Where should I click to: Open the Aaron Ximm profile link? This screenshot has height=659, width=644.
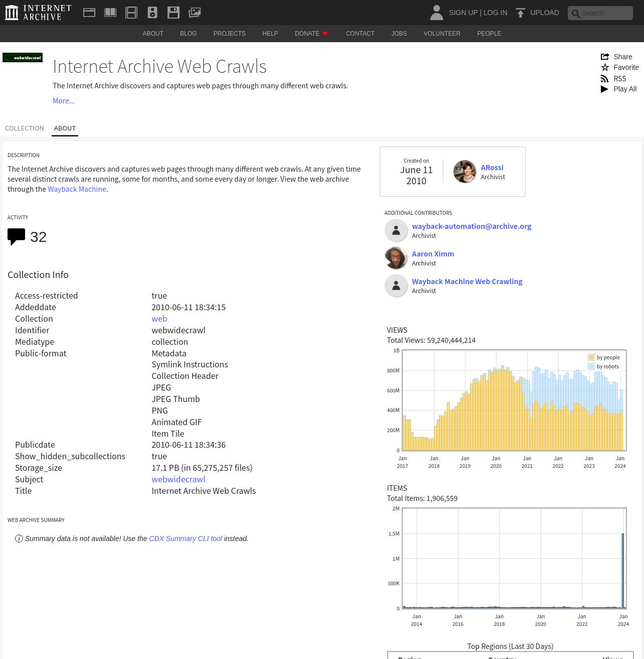(433, 254)
